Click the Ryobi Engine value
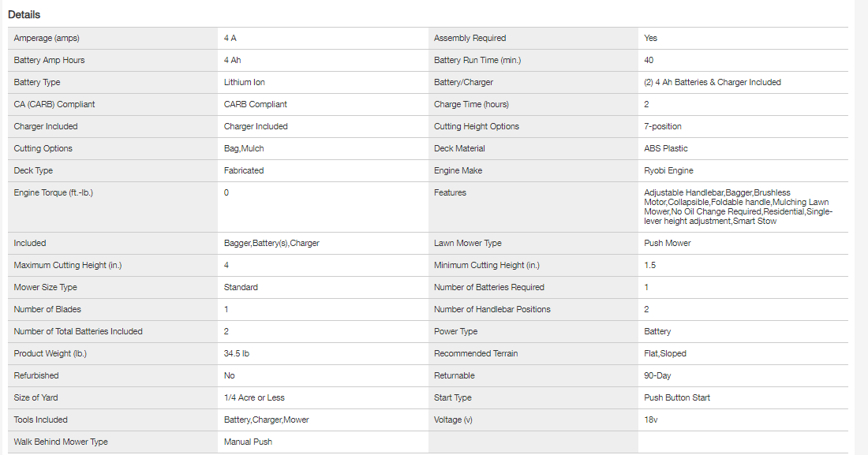Image resolution: width=868 pixels, height=455 pixels. [x=668, y=171]
